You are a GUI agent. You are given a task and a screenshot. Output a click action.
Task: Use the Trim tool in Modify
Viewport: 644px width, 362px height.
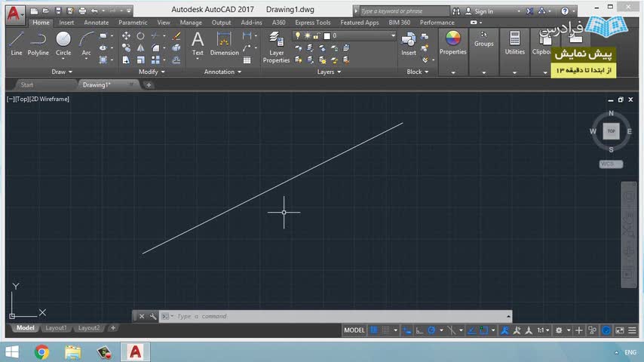click(155, 35)
